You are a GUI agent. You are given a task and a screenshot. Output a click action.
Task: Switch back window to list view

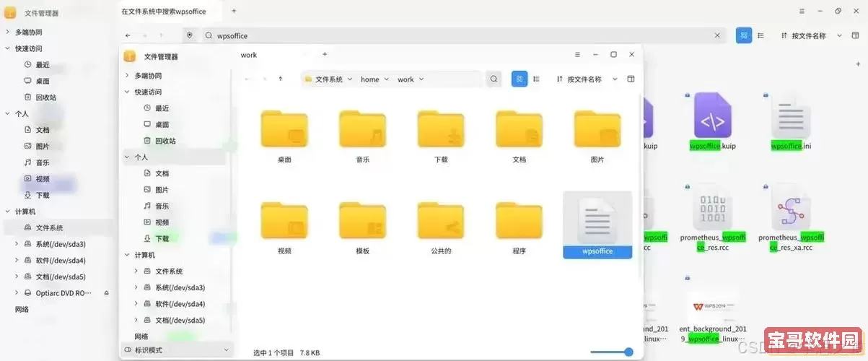[x=760, y=35]
